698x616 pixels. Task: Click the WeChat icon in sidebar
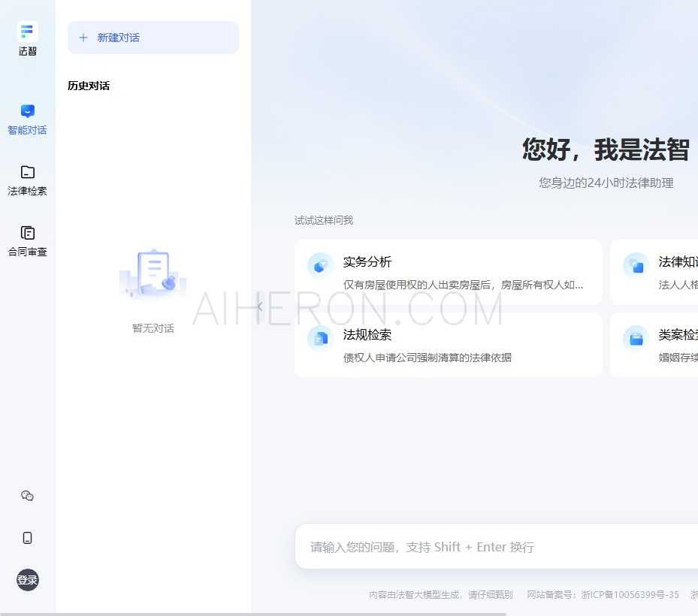(28, 496)
